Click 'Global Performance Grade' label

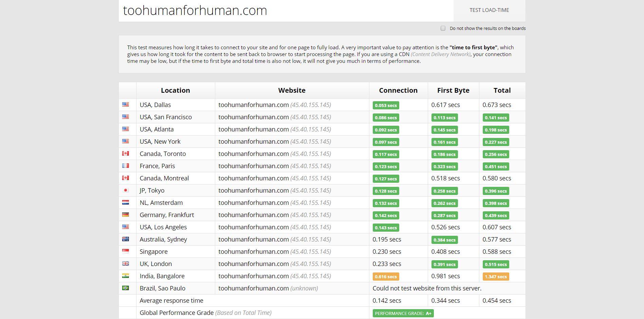177,313
